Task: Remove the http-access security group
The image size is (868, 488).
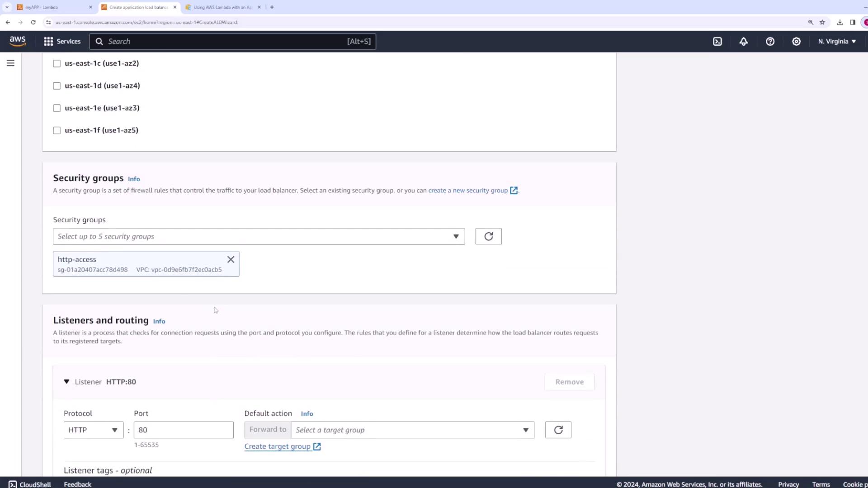Action: point(231,259)
